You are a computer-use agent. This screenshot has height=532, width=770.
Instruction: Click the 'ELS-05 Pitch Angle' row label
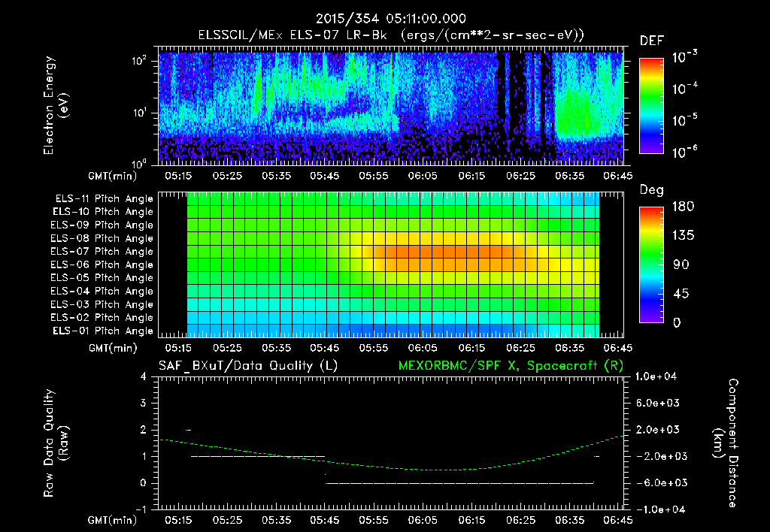click(102, 278)
